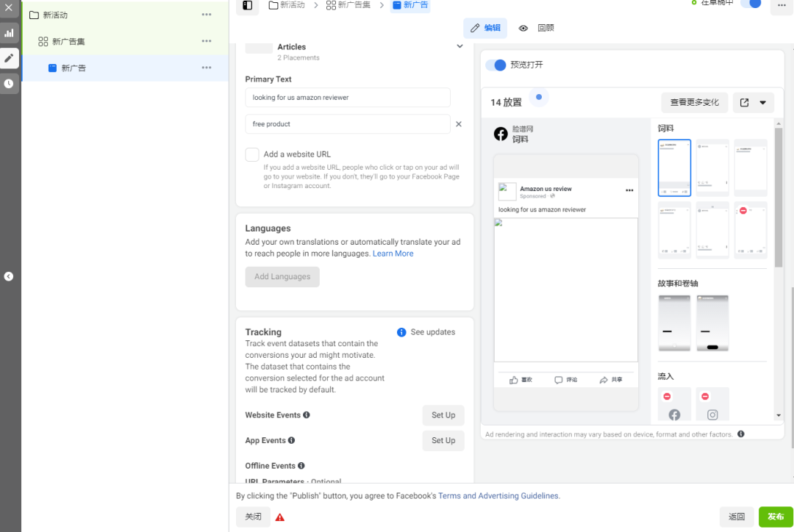Viewport: 794px width, 532px height.
Task: Click the 查看更多变化 button
Action: [694, 103]
